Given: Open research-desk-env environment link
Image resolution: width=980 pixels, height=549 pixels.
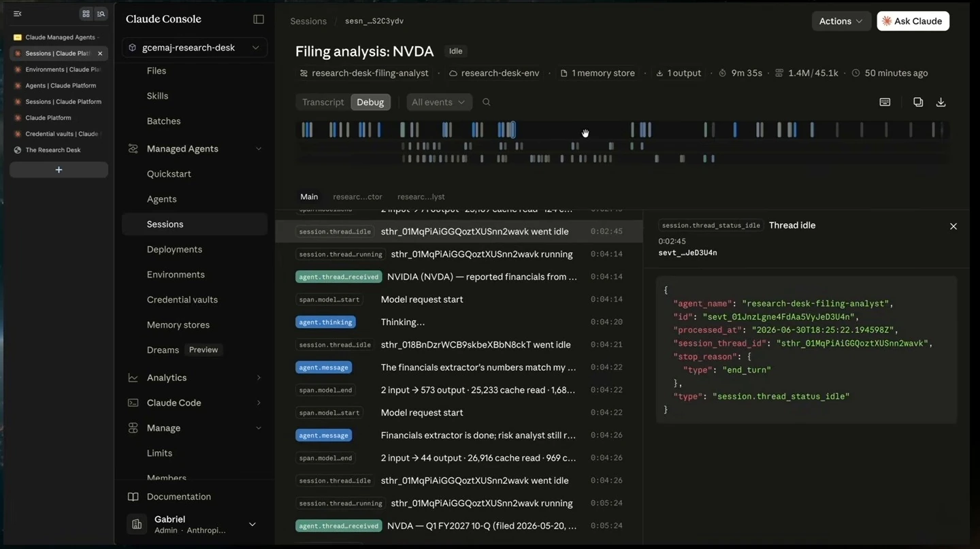Looking at the screenshot, I should click(494, 73).
